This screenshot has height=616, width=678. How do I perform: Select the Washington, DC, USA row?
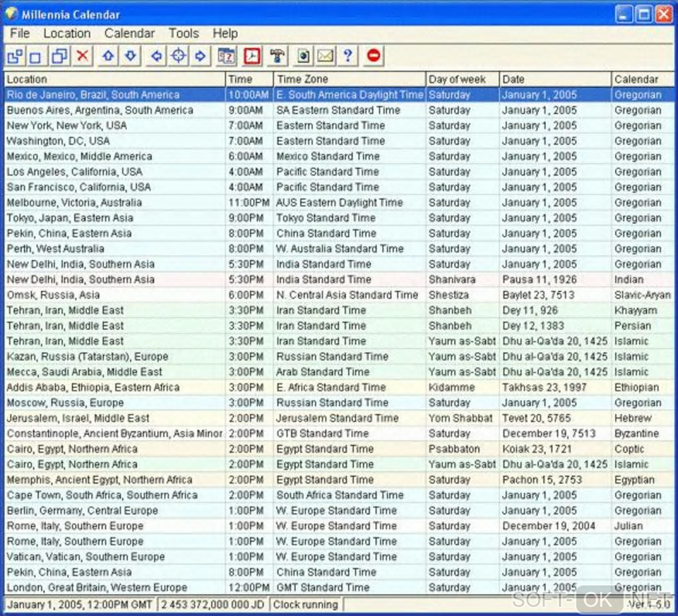339,141
